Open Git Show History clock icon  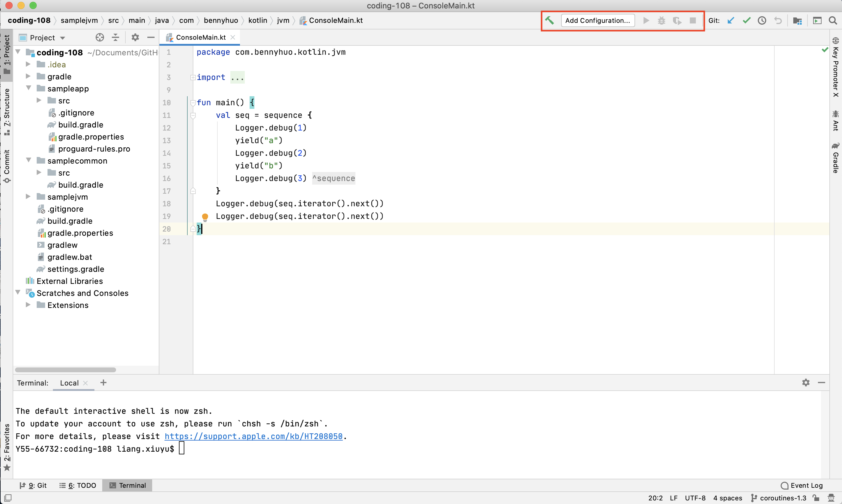click(762, 20)
